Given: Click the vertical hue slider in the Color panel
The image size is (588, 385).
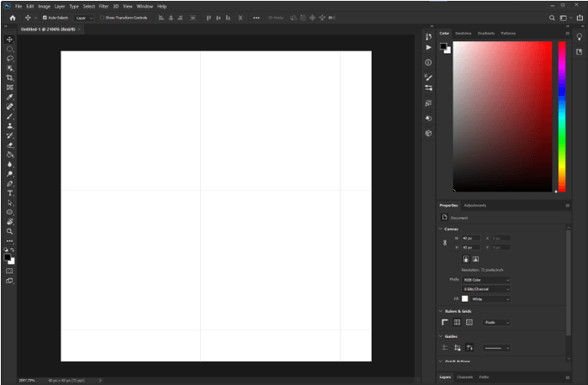Looking at the screenshot, I should point(561,118).
